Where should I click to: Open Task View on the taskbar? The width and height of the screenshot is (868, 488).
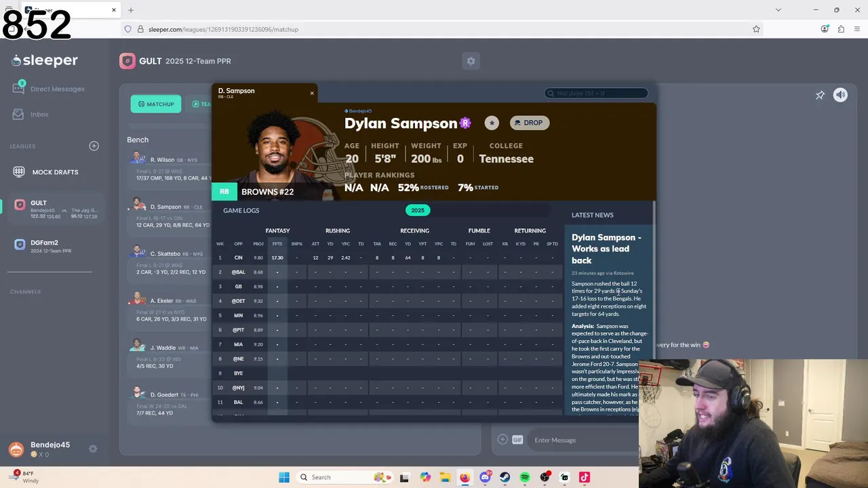[404, 477]
